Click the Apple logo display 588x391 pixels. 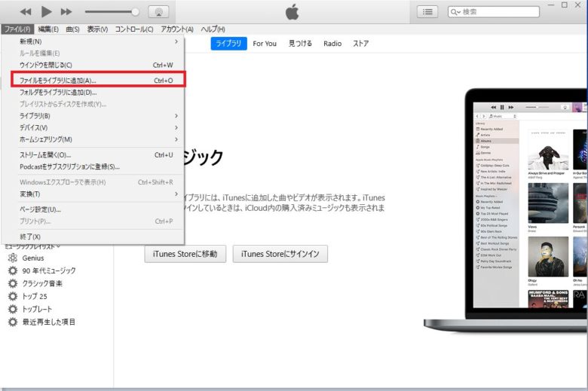coord(292,12)
